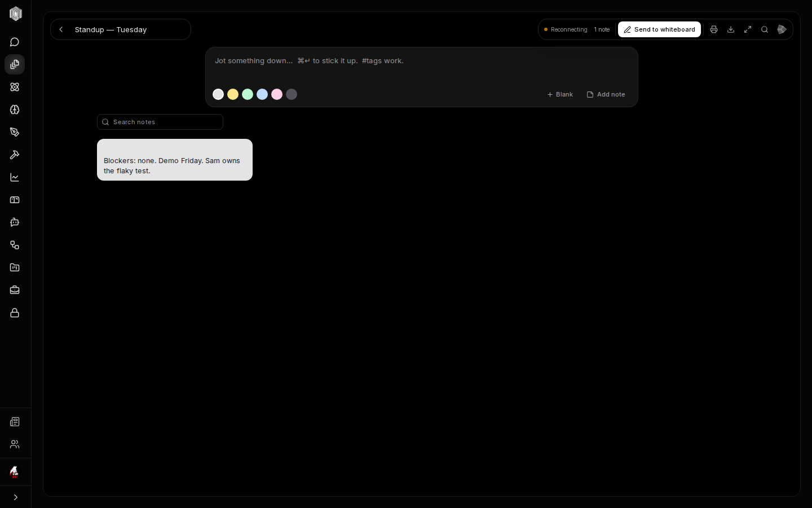Select the pen nib icon in the sidebar

pyautogui.click(x=15, y=132)
